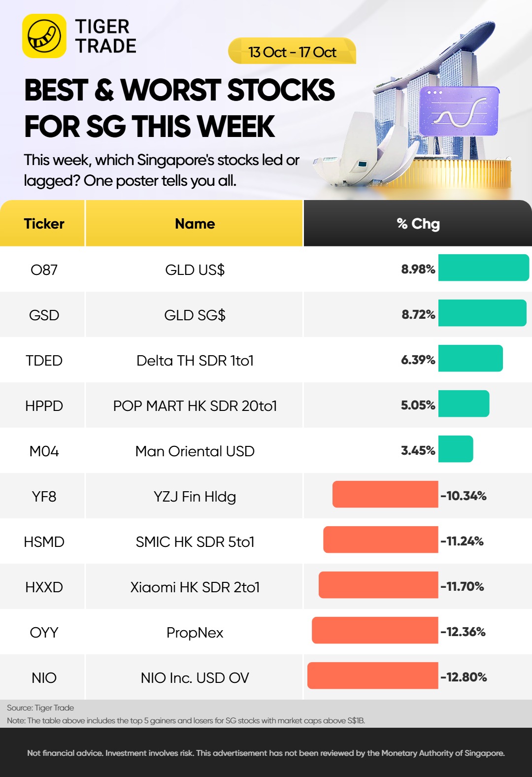The width and height of the screenshot is (532, 777).
Task: Click the TIGER TRADE brand text
Action: 105,36
